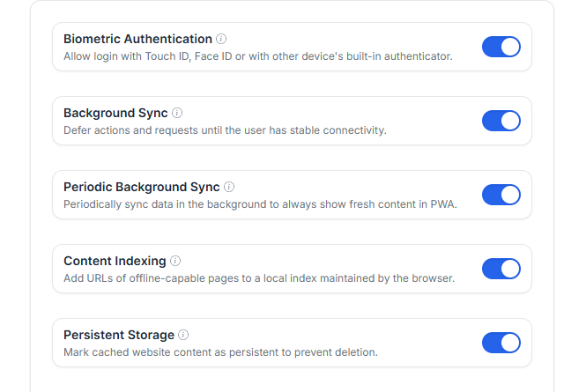Click the Touch ID, Face ID login description
The width and height of the screenshot is (586, 392).
(x=257, y=56)
